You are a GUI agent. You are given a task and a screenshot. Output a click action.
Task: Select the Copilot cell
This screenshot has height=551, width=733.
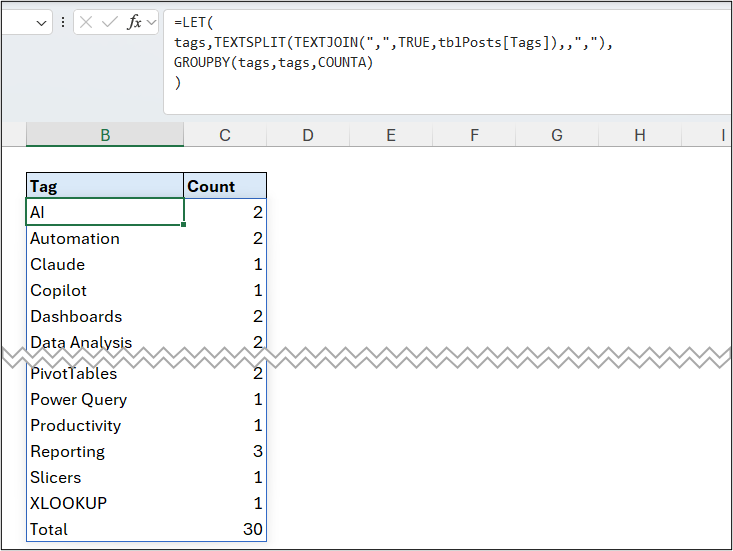[x=105, y=291]
